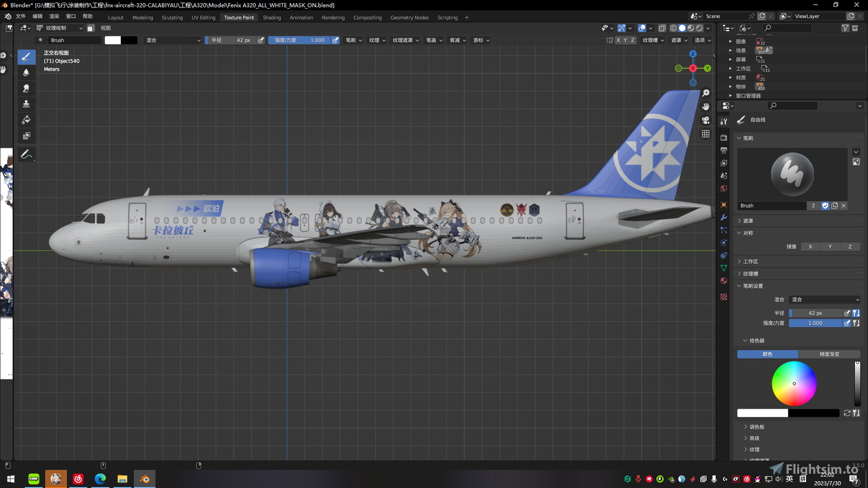Open the World properties tab
This screenshot has width=868, height=488.
coord(724,189)
